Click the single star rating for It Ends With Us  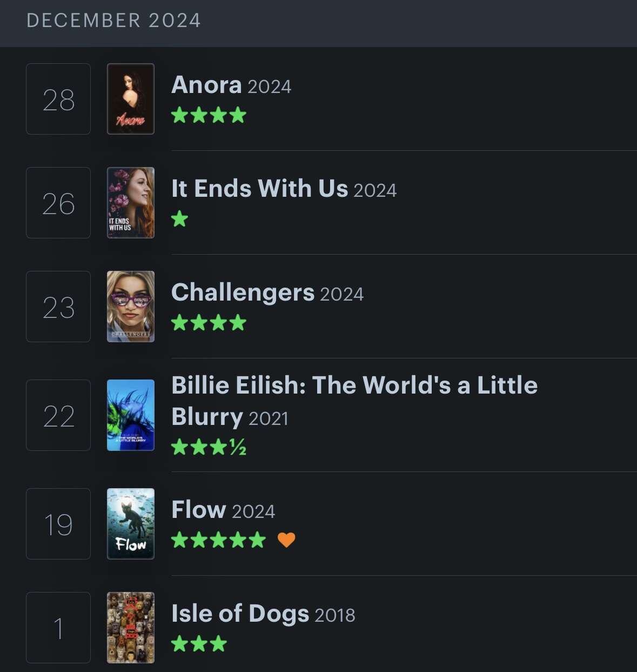point(179,219)
